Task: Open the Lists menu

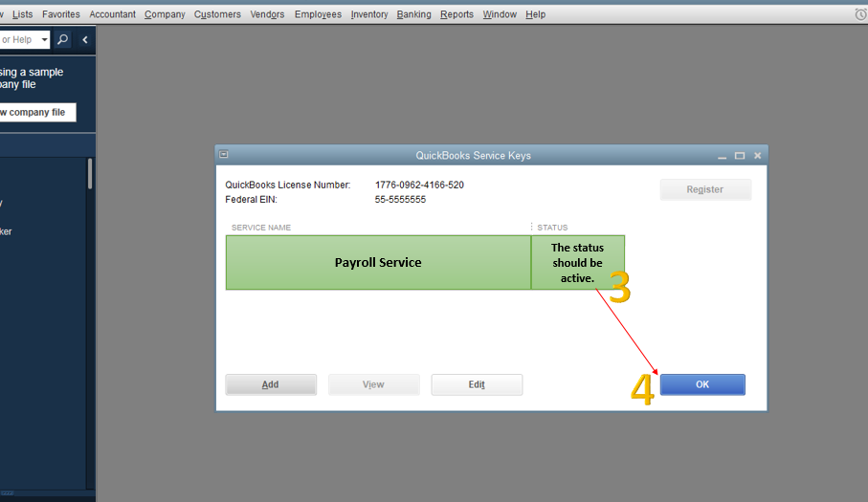Action: (22, 14)
